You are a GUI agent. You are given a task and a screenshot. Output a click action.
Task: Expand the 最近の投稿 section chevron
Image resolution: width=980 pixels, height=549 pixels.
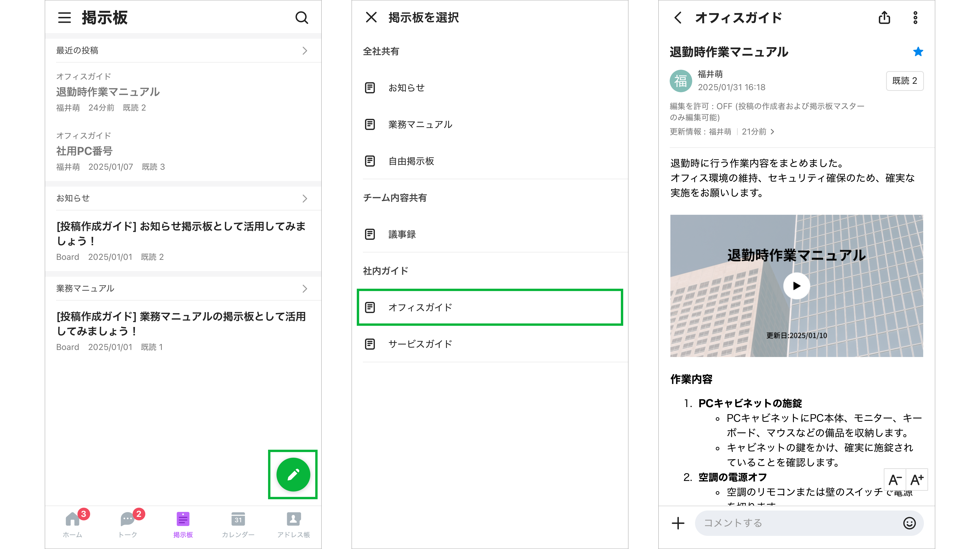(305, 51)
